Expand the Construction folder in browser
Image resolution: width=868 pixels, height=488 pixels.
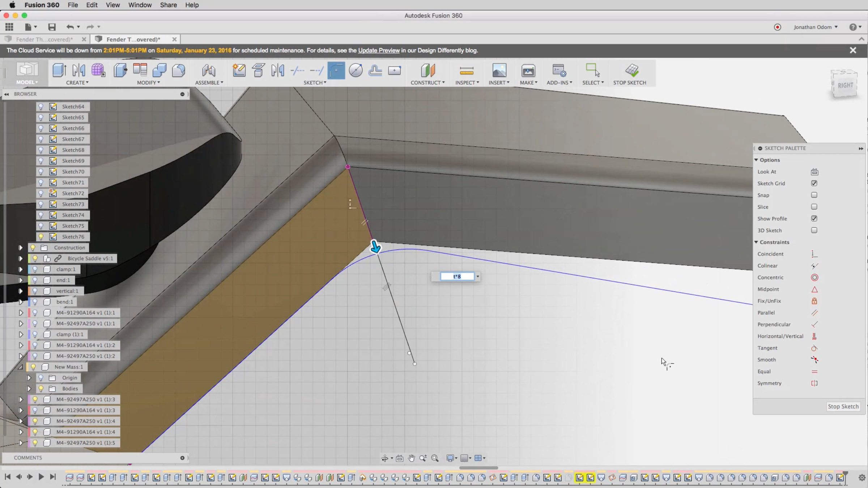click(x=21, y=248)
